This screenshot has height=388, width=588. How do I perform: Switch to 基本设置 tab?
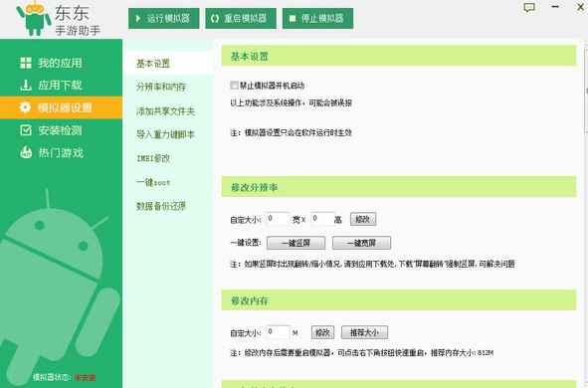[x=167, y=64]
